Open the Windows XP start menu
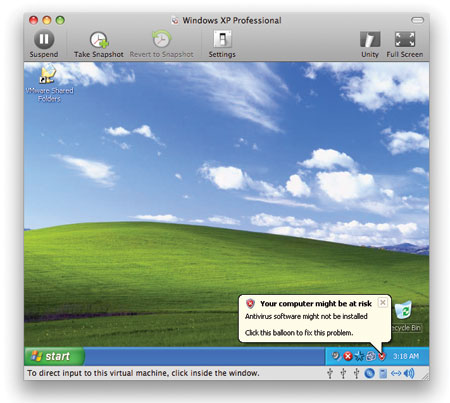The image size is (450, 403). click(54, 356)
